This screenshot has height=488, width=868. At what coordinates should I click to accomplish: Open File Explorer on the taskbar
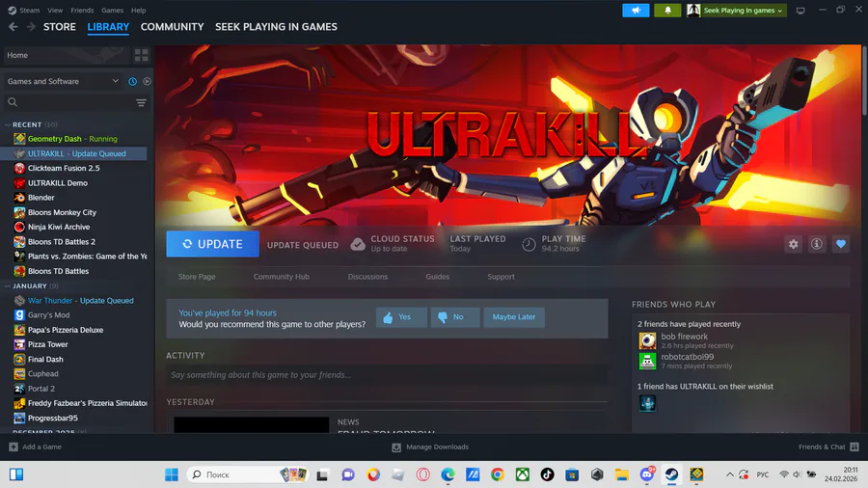(x=622, y=474)
